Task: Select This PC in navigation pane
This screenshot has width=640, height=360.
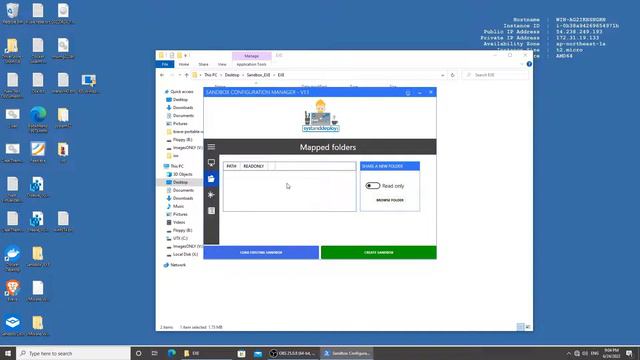Action: click(177, 166)
